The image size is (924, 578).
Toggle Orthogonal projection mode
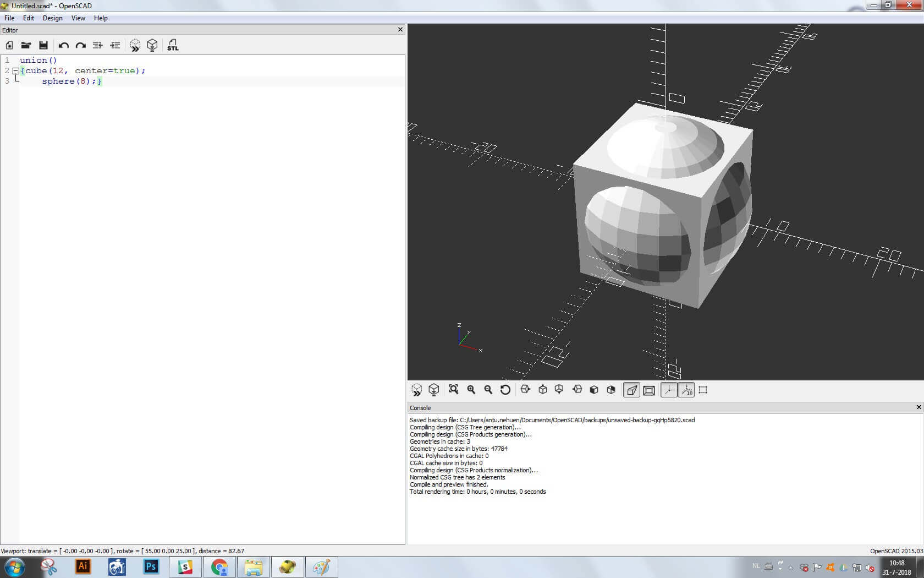(649, 390)
